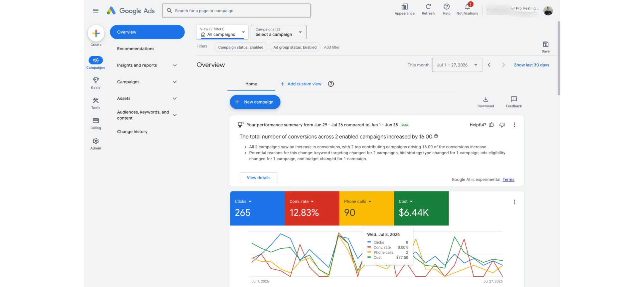Open Goals in the sidebar
Screen dimensions: 644x287
[96, 83]
